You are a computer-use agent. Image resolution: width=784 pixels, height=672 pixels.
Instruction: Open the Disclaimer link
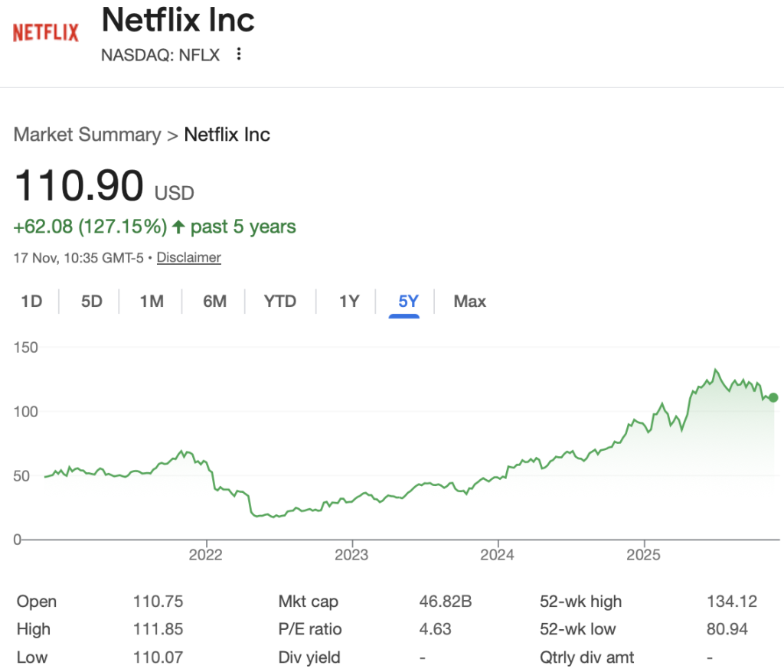click(x=188, y=257)
